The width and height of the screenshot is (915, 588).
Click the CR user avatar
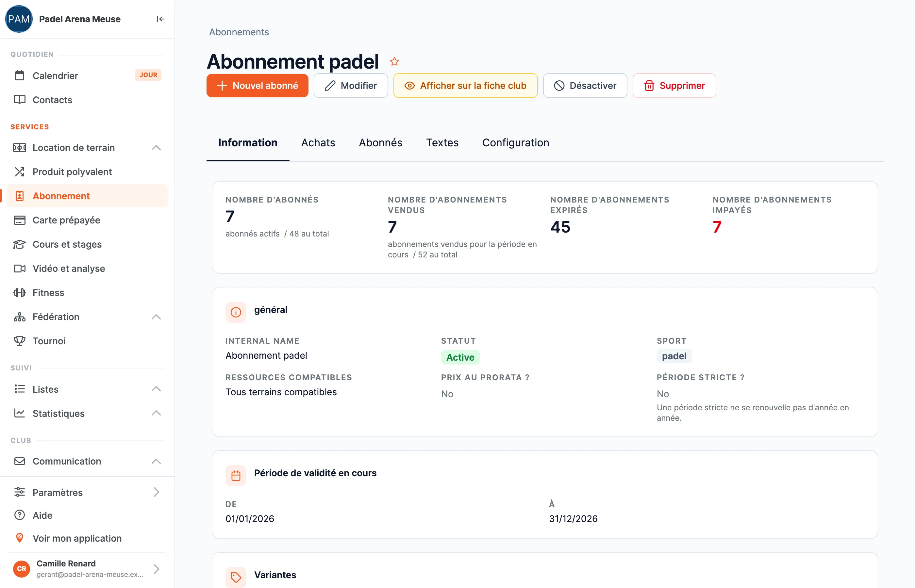(x=22, y=569)
